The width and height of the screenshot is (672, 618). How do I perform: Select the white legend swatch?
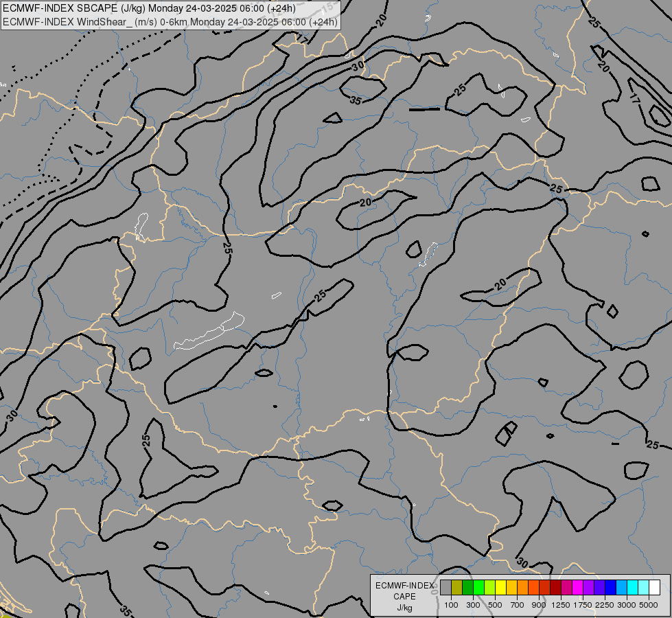coord(654,587)
